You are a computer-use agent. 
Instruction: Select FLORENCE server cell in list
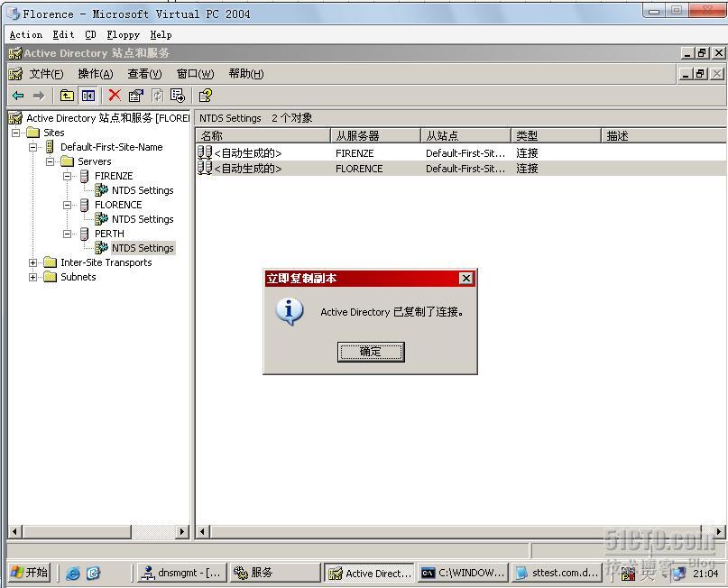click(x=359, y=169)
